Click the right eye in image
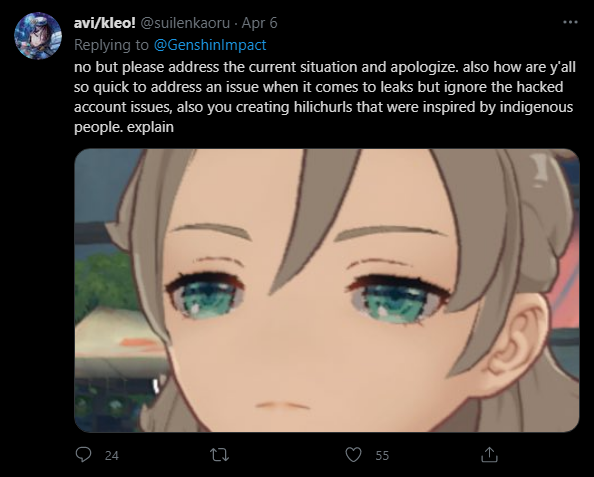 coord(398,299)
